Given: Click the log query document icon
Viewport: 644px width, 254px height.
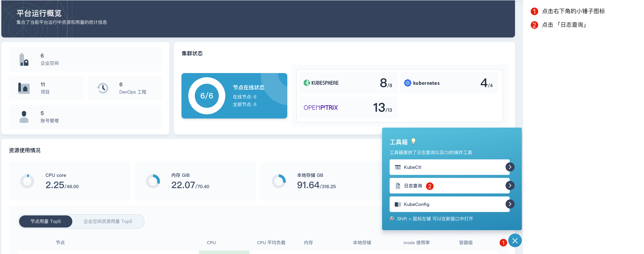Looking at the screenshot, I should pos(398,186).
